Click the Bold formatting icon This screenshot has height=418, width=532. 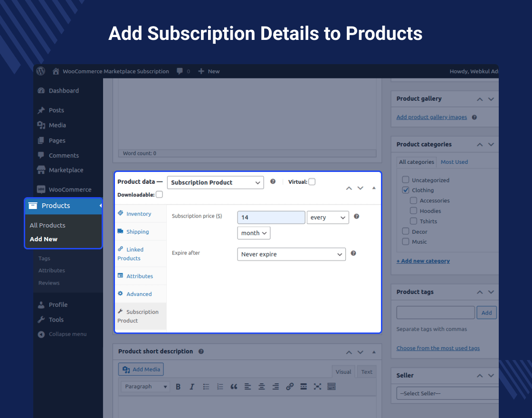pos(178,387)
